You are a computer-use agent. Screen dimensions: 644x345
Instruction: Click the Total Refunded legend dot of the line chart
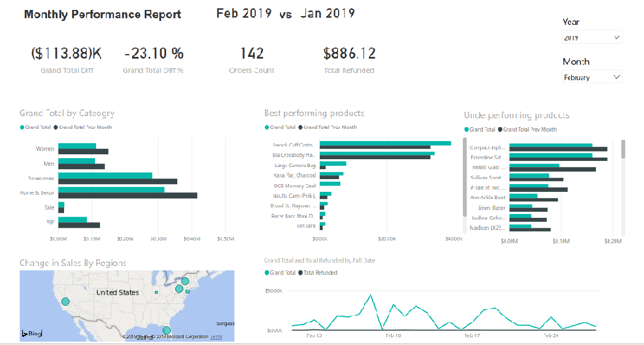[x=300, y=273]
